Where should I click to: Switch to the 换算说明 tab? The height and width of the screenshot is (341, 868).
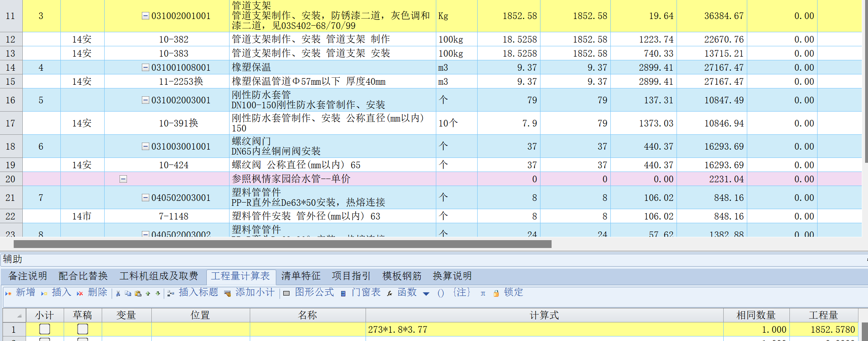[452, 276]
